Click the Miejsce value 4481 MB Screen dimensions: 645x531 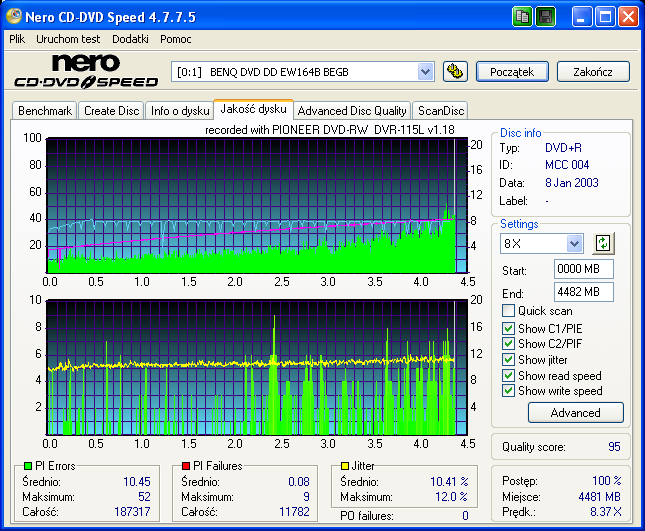coord(599,497)
